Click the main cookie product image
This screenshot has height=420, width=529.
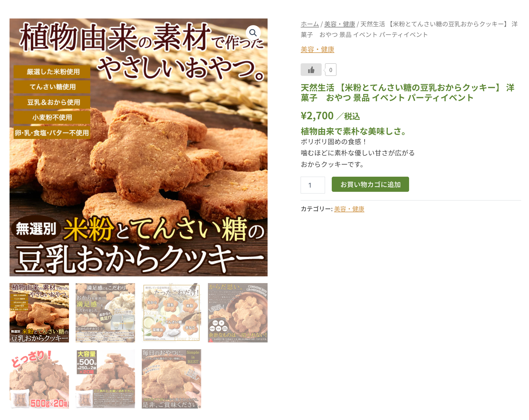[138, 147]
